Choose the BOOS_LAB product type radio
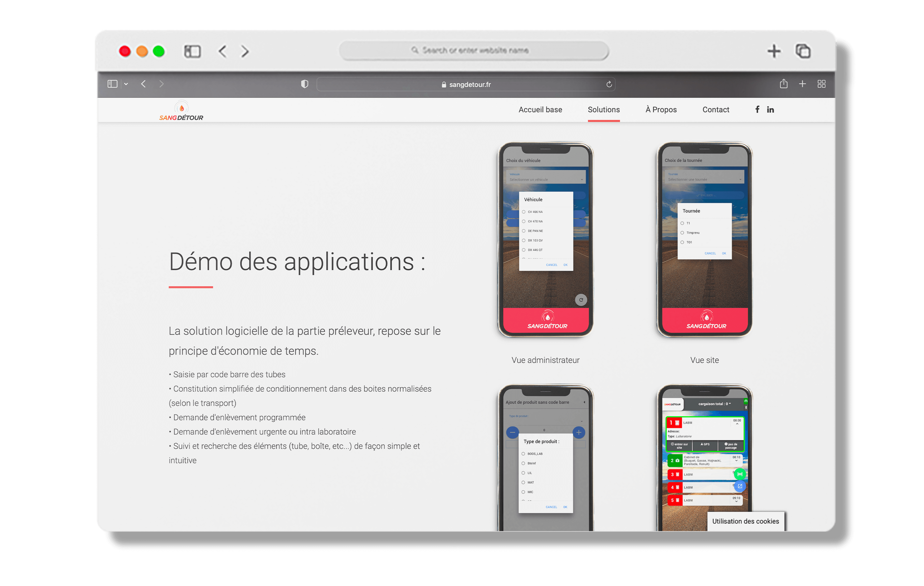This screenshot has width=924, height=586. click(523, 454)
